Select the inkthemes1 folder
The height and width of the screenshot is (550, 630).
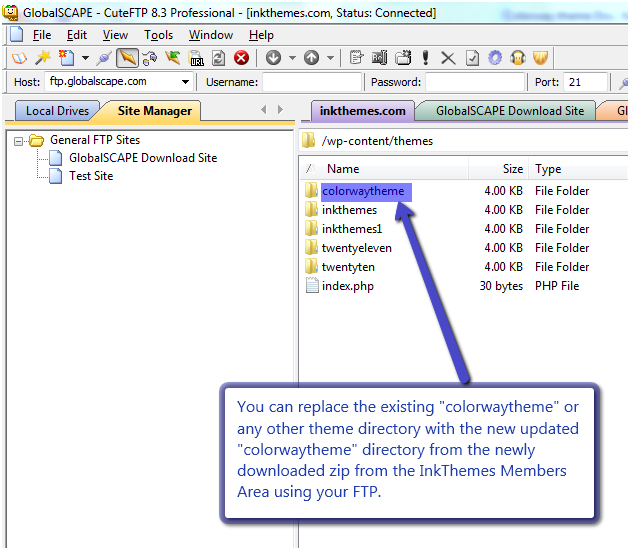(352, 229)
